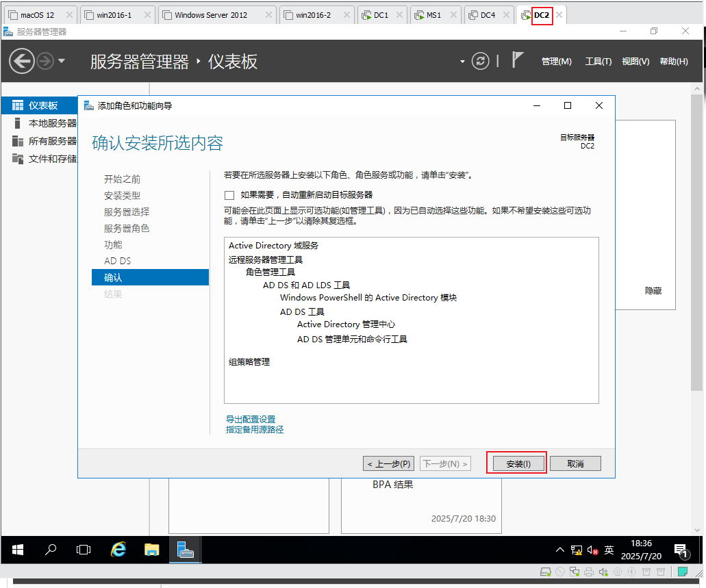Go to wizard step 服务器选择

127,212
